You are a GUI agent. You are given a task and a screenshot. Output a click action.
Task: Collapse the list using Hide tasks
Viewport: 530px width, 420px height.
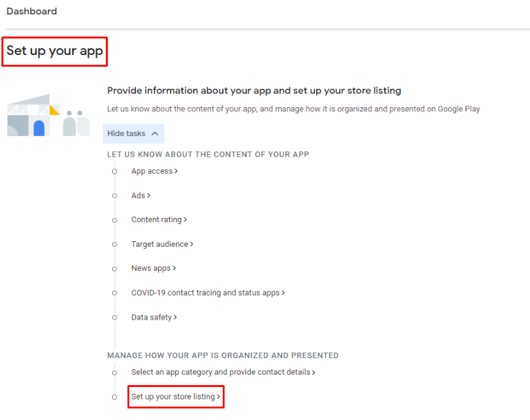[x=133, y=133]
